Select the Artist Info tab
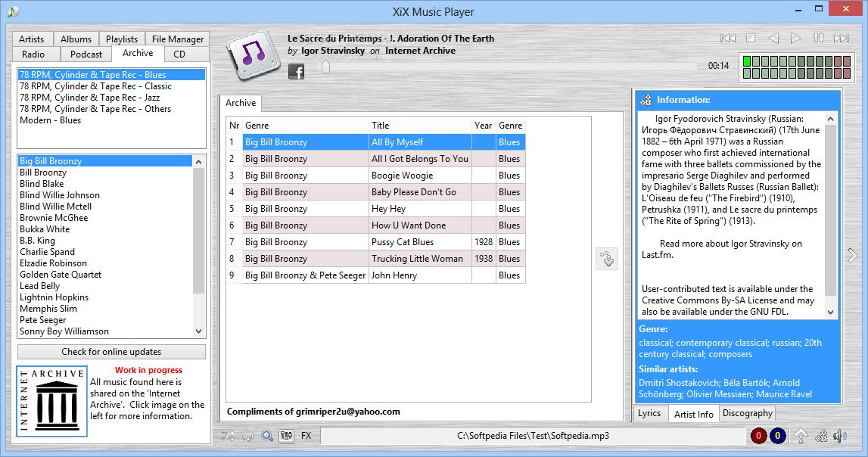This screenshot has width=868, height=457. [x=694, y=414]
